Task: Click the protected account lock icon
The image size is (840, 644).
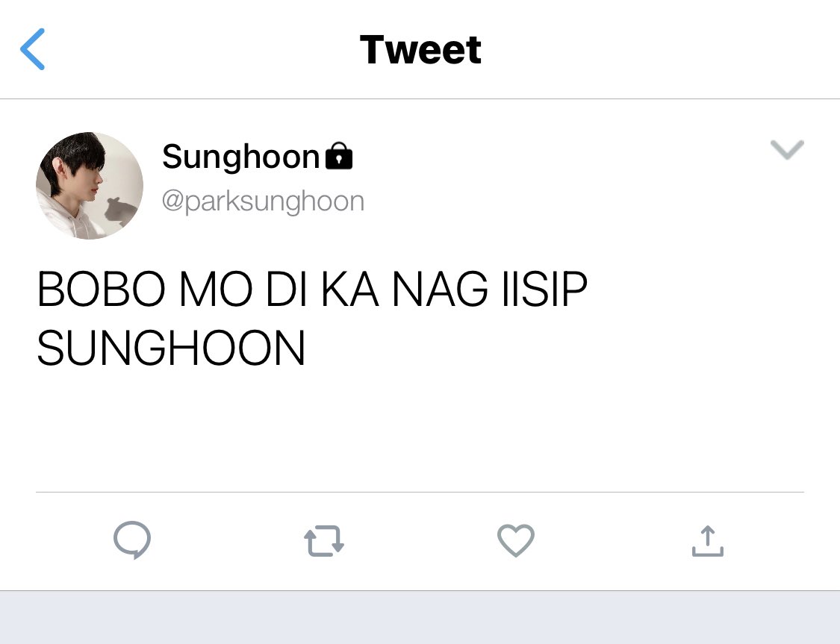Action: pyautogui.click(x=339, y=156)
